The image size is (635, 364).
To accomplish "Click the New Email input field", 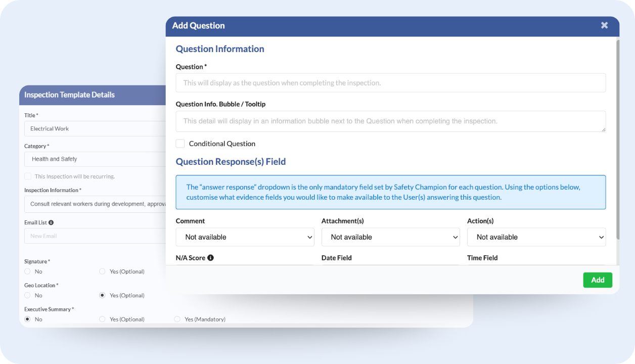I will tap(95, 236).
